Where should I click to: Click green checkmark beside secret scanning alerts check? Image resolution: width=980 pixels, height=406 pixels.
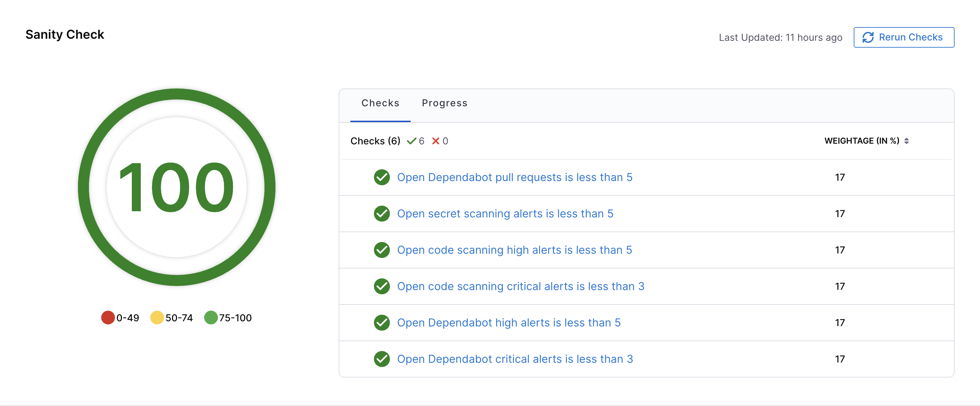tap(382, 214)
